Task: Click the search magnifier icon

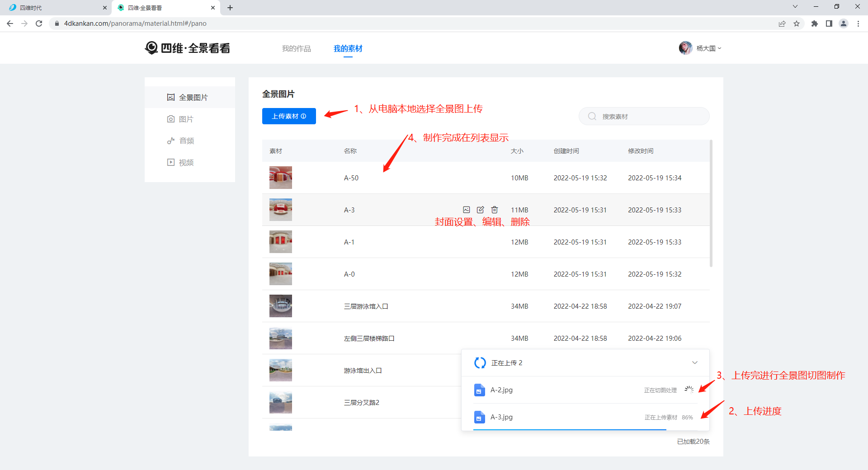Action: 592,117
